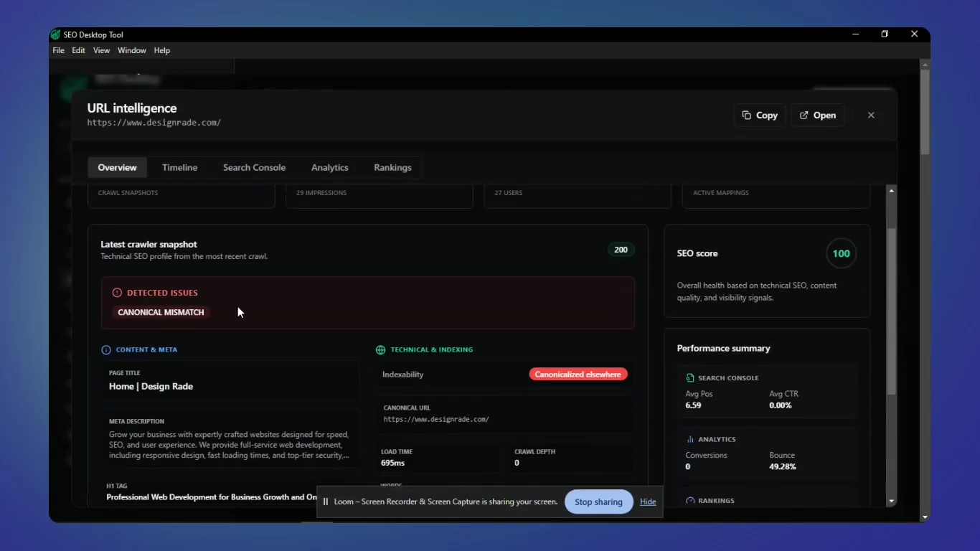
Task: Click the load time value 695ms
Action: [394, 463]
